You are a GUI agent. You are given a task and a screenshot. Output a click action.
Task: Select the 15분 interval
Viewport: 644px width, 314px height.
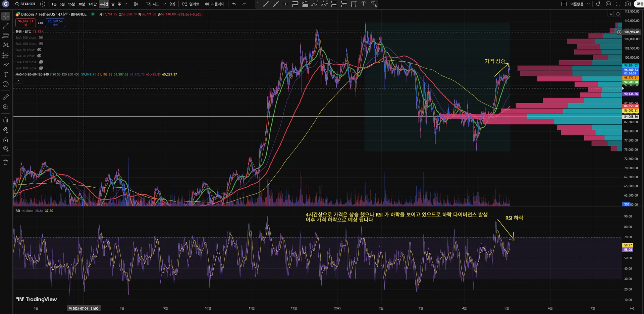pos(71,4)
